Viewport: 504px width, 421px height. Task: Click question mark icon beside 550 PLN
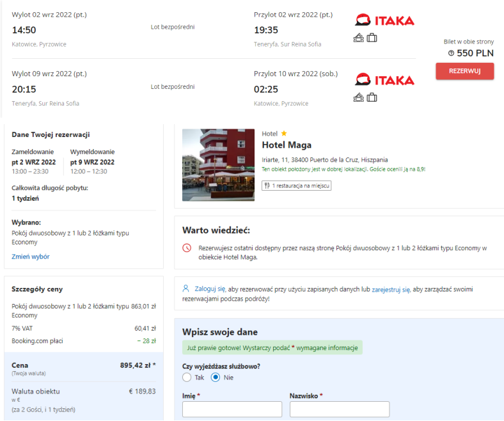[x=451, y=53]
